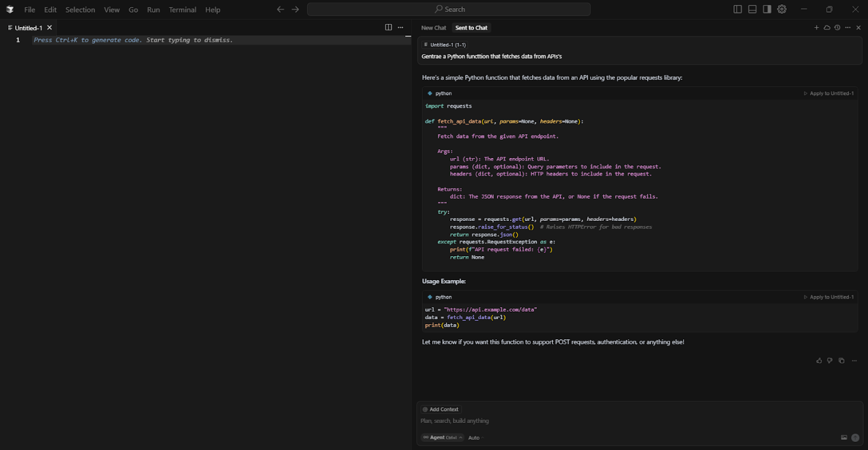Image resolution: width=868 pixels, height=450 pixels.
Task: Open the Auto model dropdown
Action: tap(474, 437)
